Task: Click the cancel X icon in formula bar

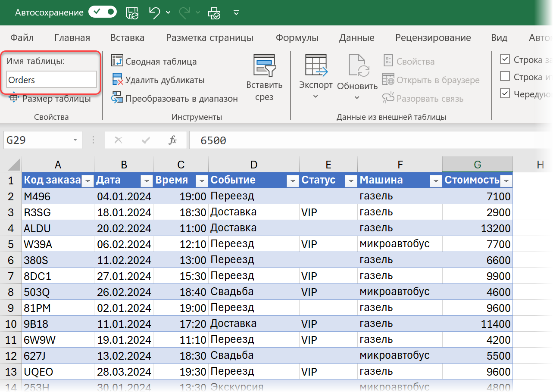Action: 118,140
